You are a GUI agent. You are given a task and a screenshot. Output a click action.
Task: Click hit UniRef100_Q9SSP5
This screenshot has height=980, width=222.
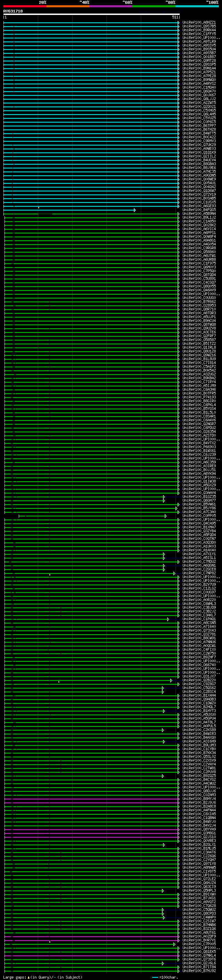pyautogui.click(x=199, y=65)
